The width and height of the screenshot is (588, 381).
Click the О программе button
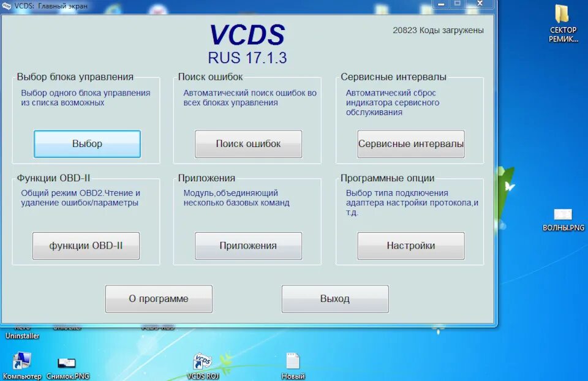(x=159, y=299)
